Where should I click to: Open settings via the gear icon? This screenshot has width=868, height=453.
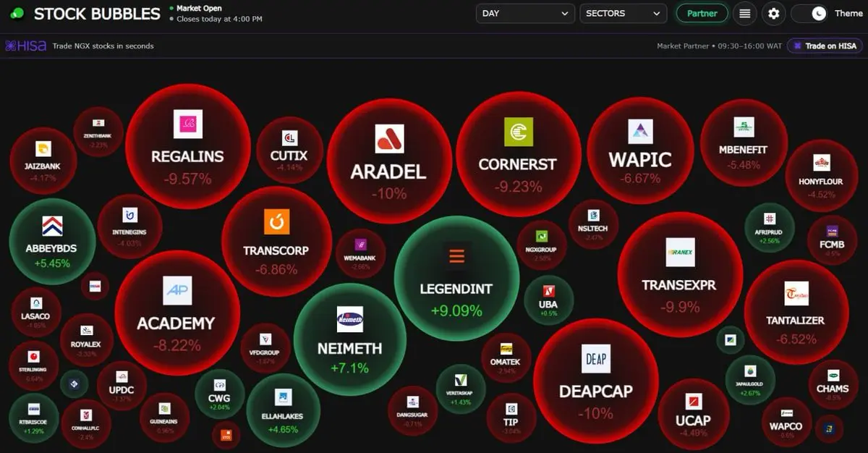(x=774, y=13)
